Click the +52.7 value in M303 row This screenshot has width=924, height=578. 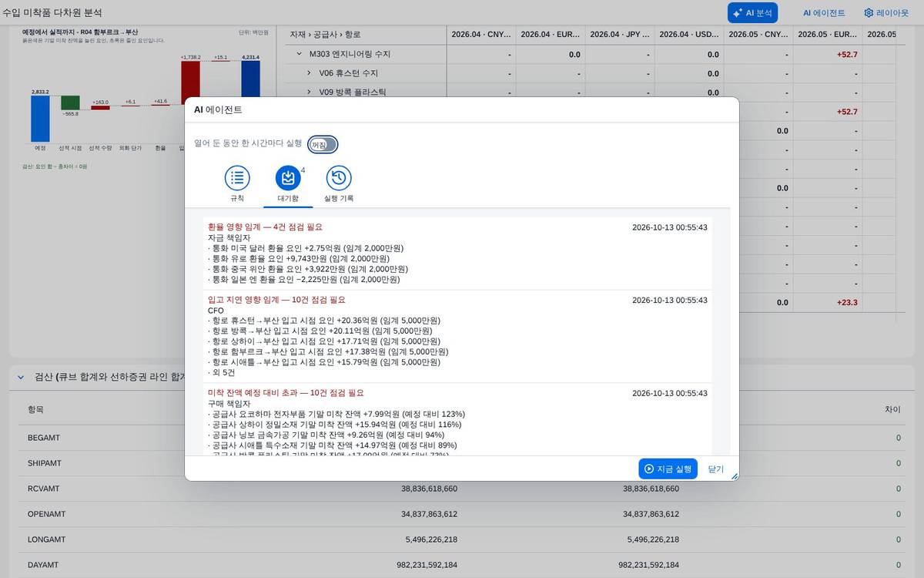(x=847, y=54)
